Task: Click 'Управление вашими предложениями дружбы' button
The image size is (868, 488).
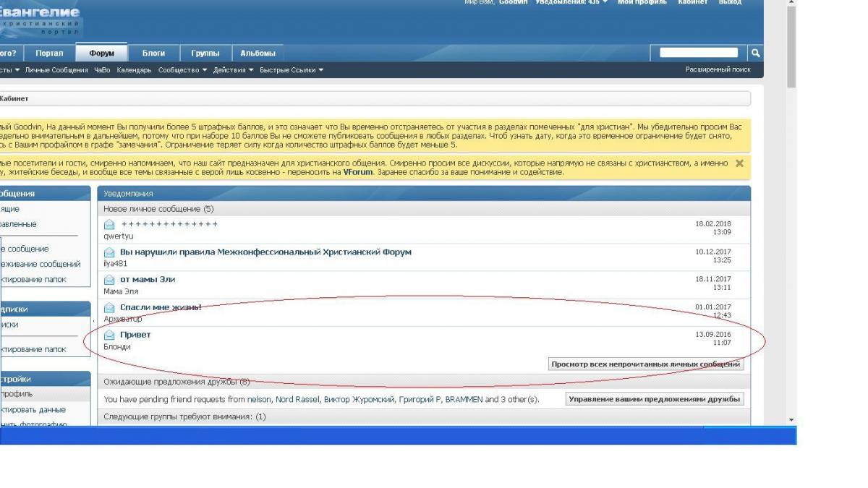Action: [654, 399]
